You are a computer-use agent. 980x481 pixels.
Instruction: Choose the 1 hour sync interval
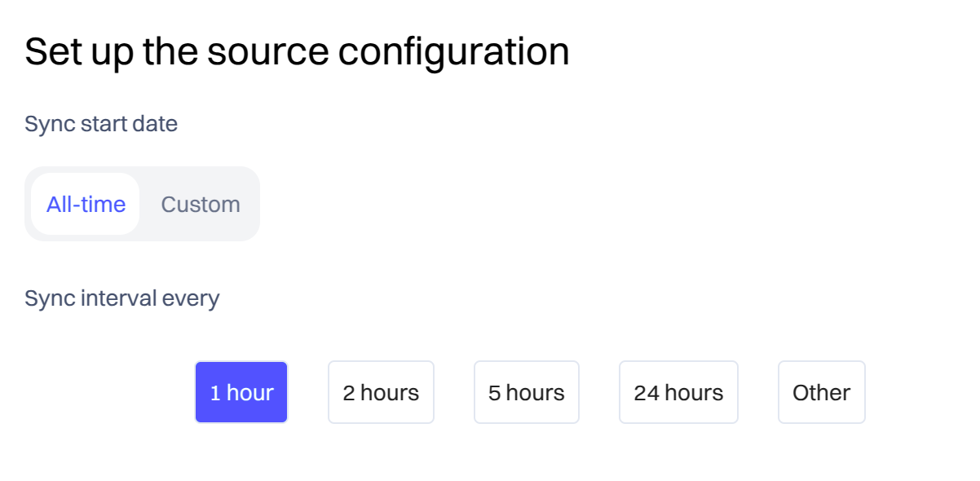coord(241,392)
